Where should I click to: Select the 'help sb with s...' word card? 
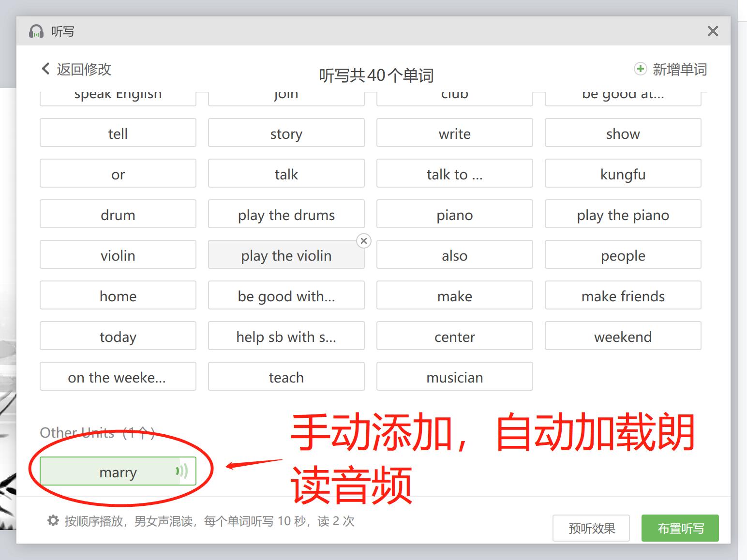pos(286,336)
